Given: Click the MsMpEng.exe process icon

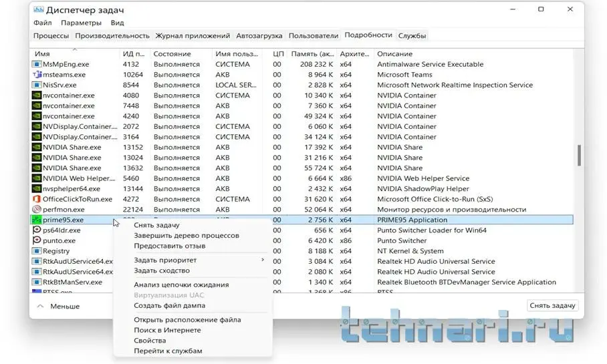Looking at the screenshot, I should coord(36,64).
